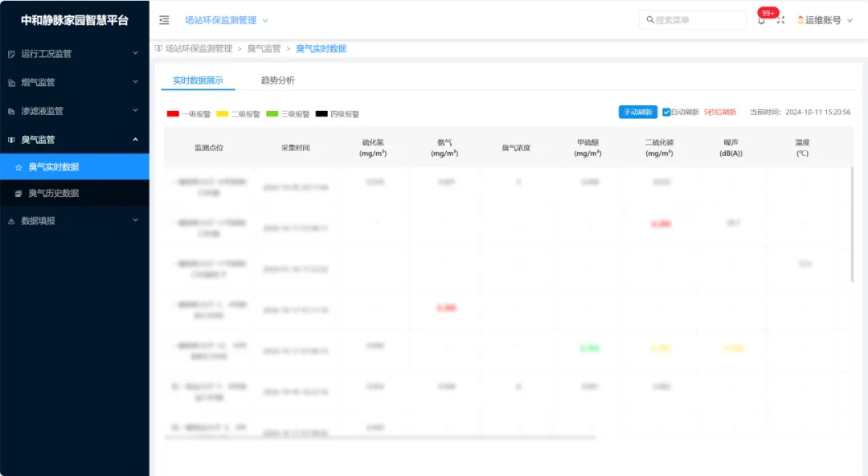This screenshot has width=868, height=476.
Task: Click the star icon beside 臭气实时数据
Action: click(18, 167)
